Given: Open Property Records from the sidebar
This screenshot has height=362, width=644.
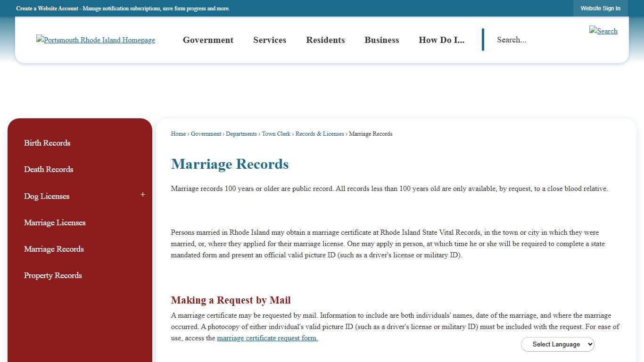Looking at the screenshot, I should coord(53,275).
